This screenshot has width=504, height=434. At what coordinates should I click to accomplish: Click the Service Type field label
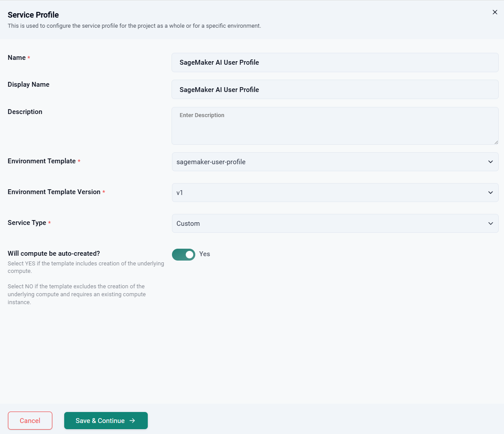pyautogui.click(x=27, y=223)
